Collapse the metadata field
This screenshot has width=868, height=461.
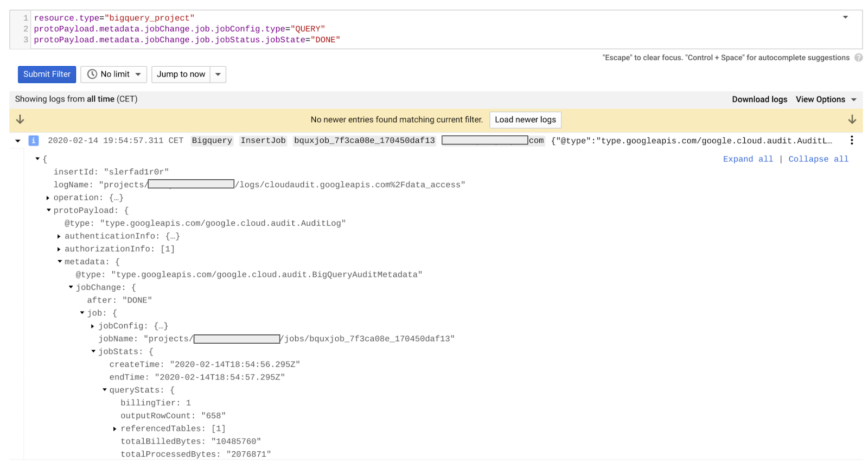pyautogui.click(x=60, y=262)
